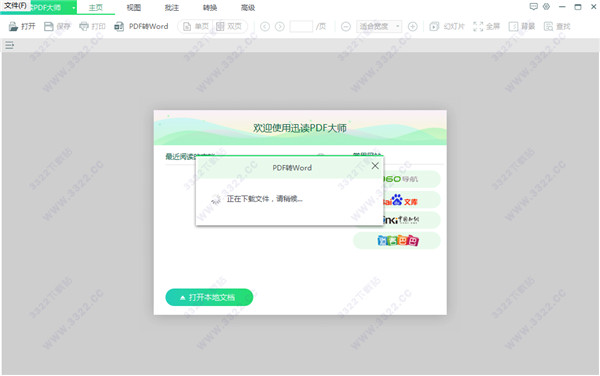The image size is (600, 376).
Task: Click the zoom out minus icon
Action: pyautogui.click(x=346, y=26)
